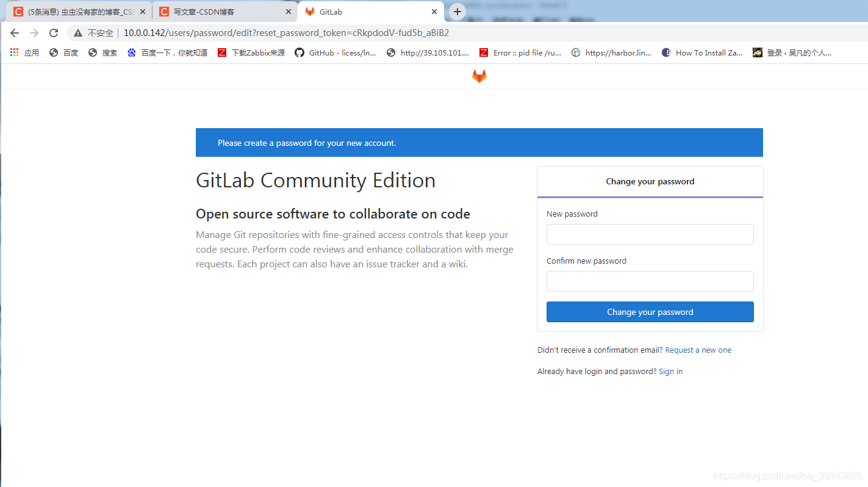The image size is (868, 487).
Task: Open the 百度 bookmark
Action: 63,53
